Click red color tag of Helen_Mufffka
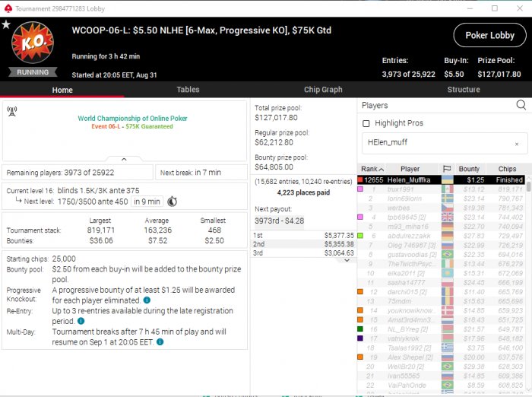532x397 pixels. point(360,179)
